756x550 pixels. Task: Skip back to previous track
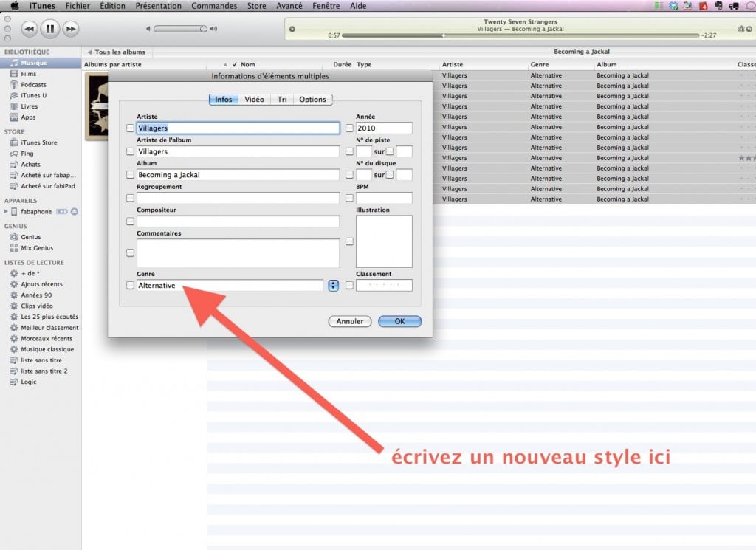30,29
